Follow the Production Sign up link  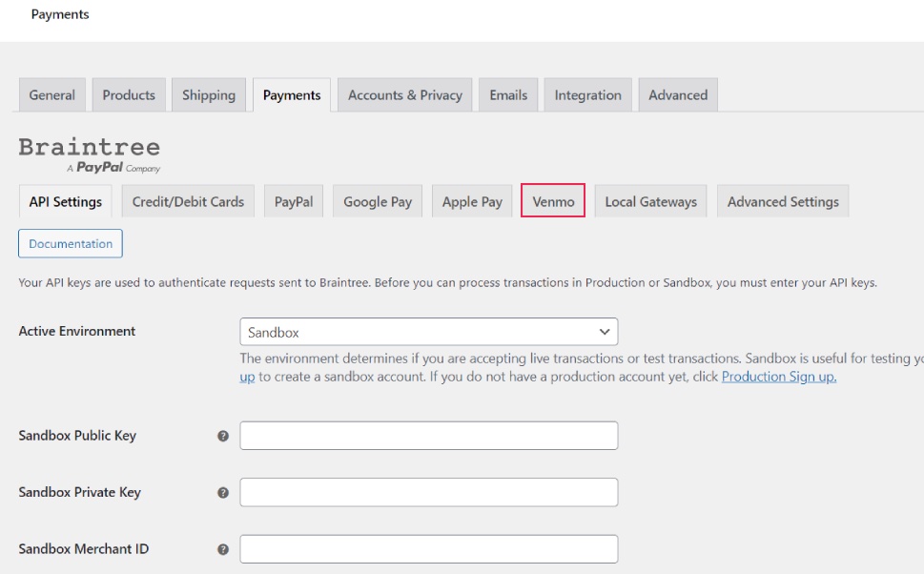(x=779, y=377)
